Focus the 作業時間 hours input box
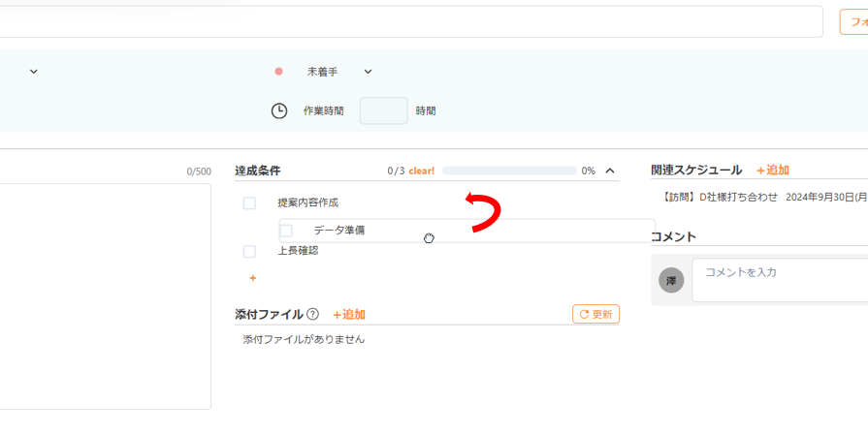The width and height of the screenshot is (868, 434). point(383,110)
